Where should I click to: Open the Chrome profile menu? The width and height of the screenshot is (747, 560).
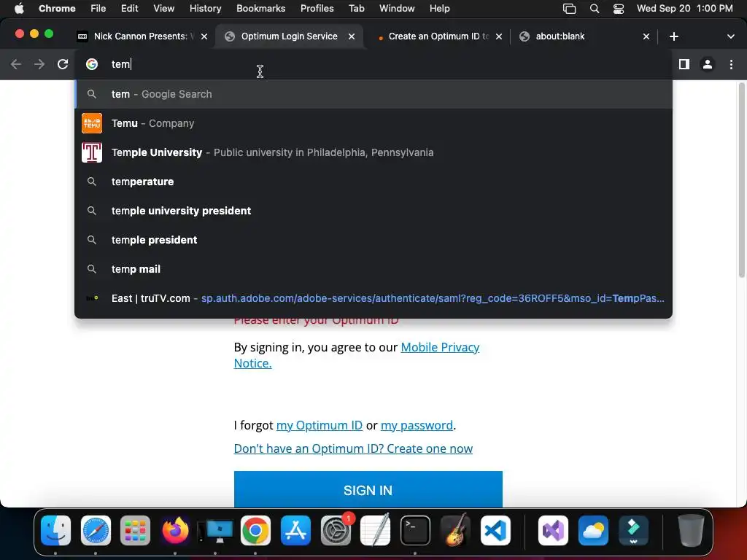pos(708,64)
